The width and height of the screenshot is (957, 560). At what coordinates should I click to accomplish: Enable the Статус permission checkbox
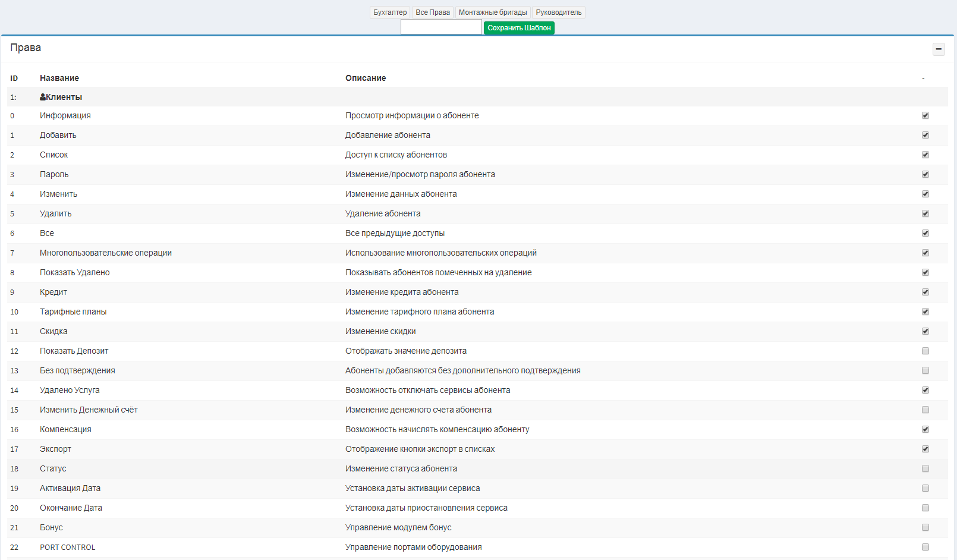925,468
